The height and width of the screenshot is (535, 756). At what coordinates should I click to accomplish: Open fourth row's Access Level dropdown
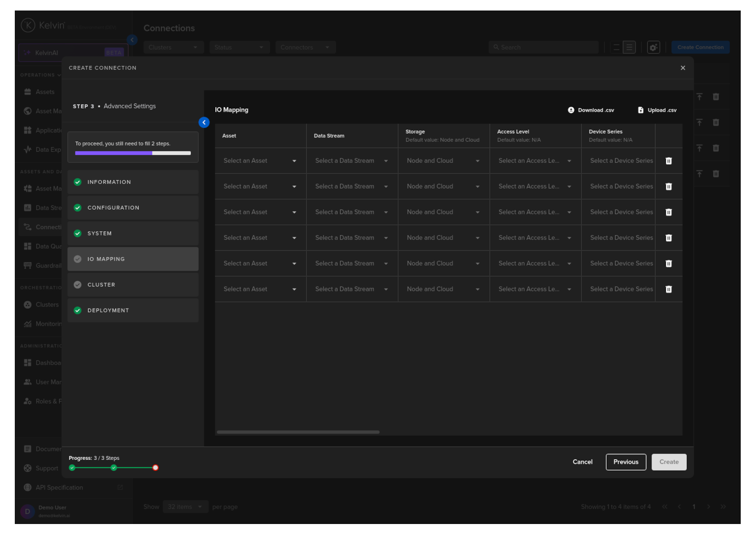click(535, 238)
